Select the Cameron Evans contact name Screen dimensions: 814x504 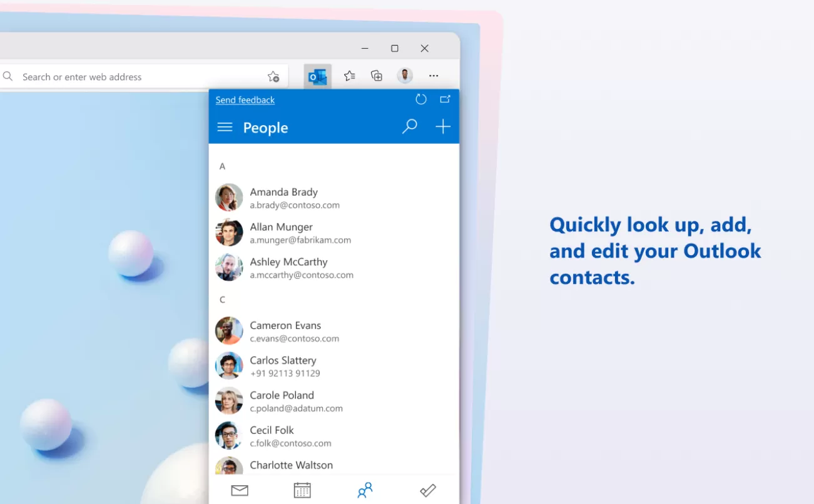(x=285, y=326)
